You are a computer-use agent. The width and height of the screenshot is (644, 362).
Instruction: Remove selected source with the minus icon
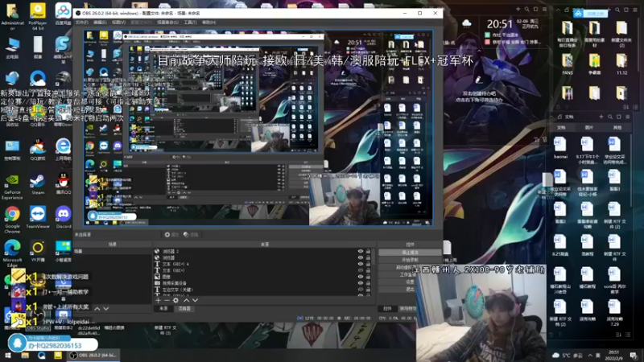coord(167,300)
